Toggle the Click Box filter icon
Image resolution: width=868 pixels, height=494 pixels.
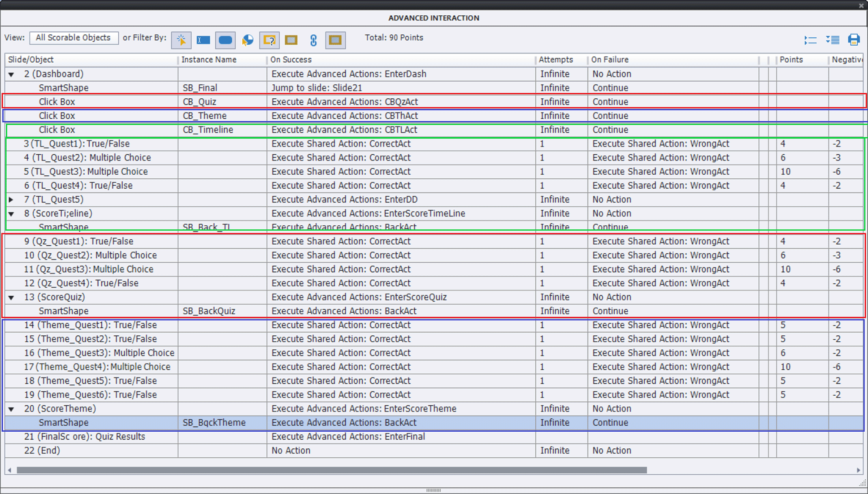coord(181,40)
